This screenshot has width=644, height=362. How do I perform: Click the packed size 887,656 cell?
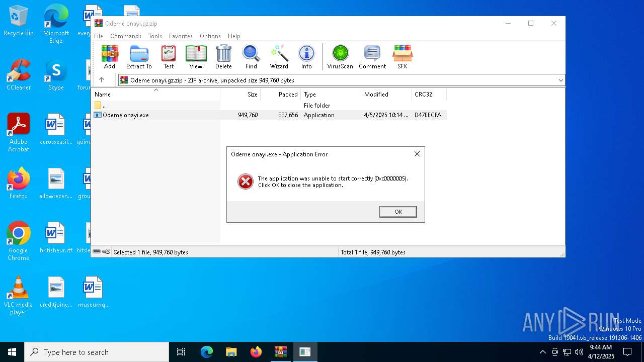(x=288, y=115)
